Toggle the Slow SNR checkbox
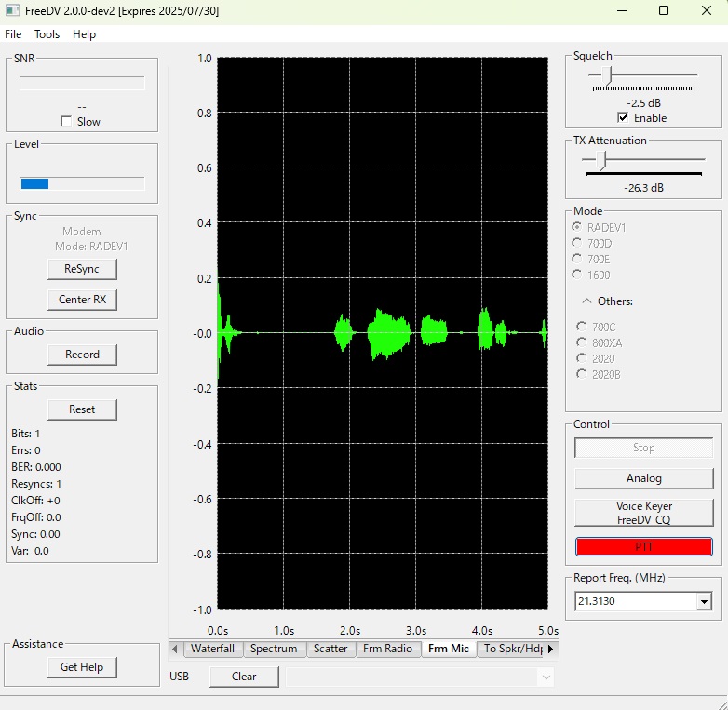The height and width of the screenshot is (710, 728). (x=66, y=122)
